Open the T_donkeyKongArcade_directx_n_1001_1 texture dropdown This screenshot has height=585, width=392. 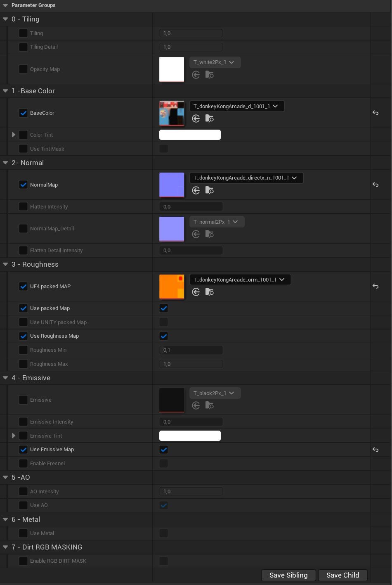point(246,178)
